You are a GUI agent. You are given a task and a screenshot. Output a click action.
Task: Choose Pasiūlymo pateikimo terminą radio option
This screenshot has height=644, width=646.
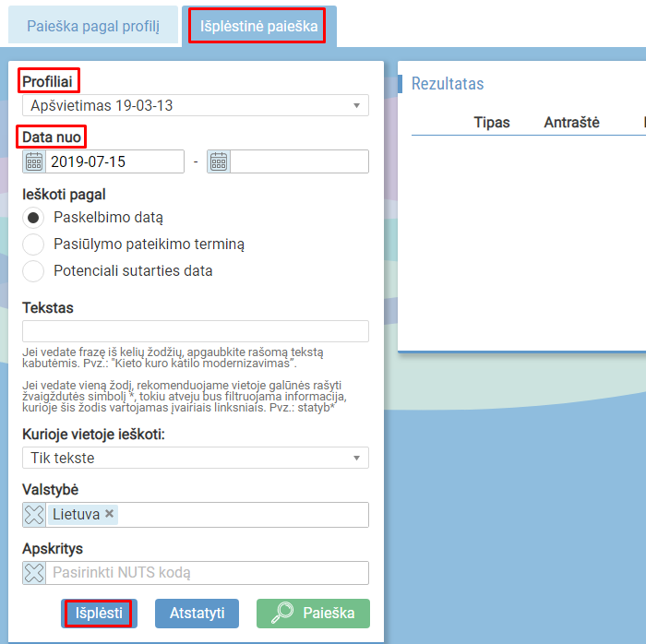pyautogui.click(x=33, y=244)
